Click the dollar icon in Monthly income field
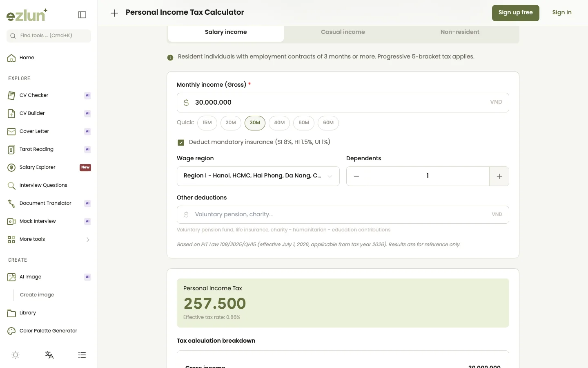 (186, 103)
